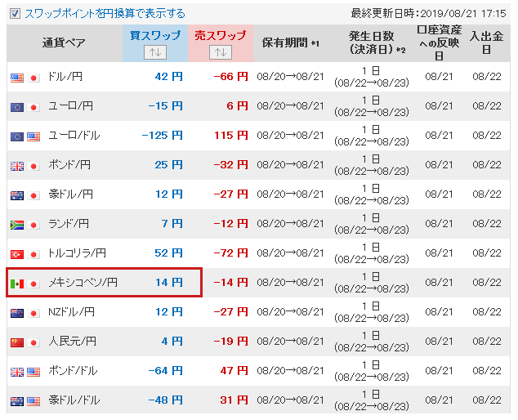Click the スワップポイントを円換算で表示する label text

click(105, 13)
